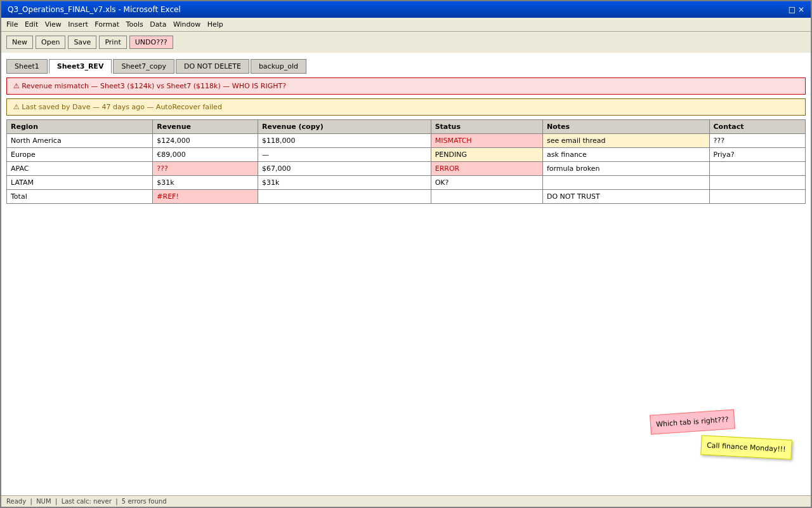Select the OK? status cell
Image resolution: width=812 pixels, height=508 pixels.
pyautogui.click(x=487, y=183)
